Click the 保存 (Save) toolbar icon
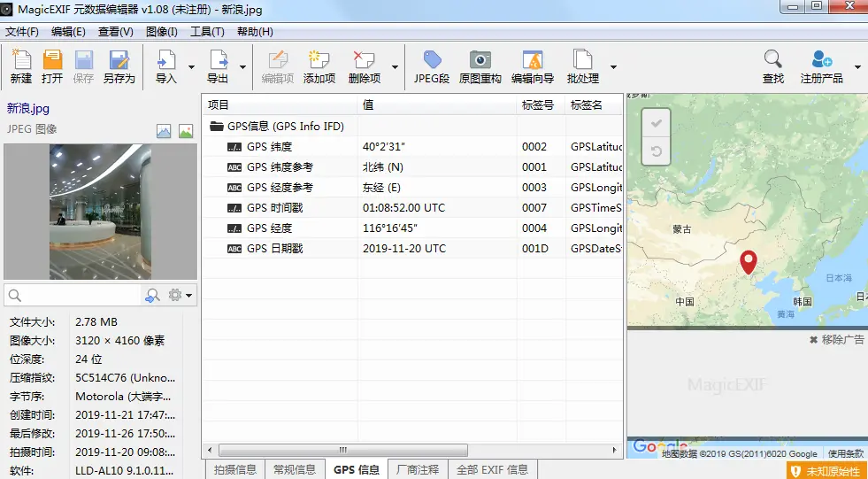868x479 pixels. coord(83,59)
